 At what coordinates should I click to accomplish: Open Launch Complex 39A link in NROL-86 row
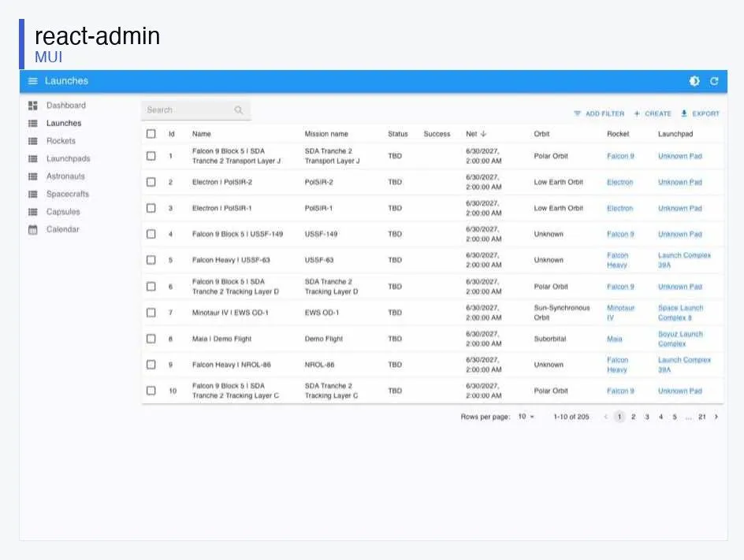click(684, 365)
